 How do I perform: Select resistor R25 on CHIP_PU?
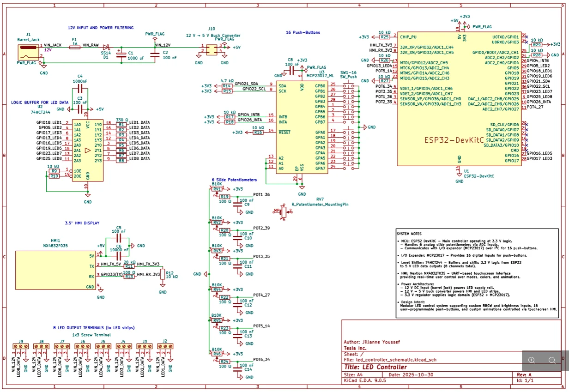(384, 36)
